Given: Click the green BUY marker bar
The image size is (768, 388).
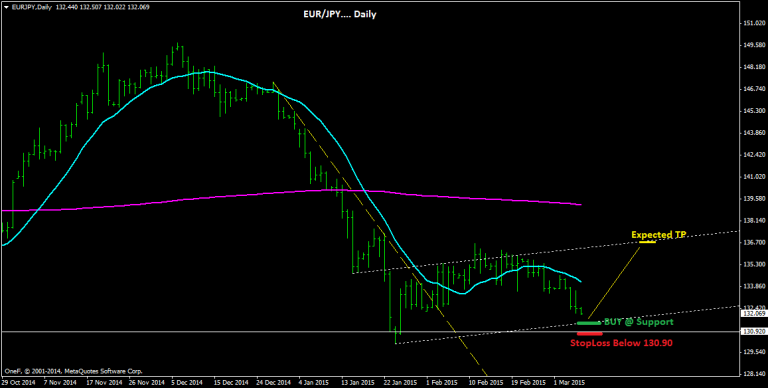Looking at the screenshot, I should tap(589, 323).
